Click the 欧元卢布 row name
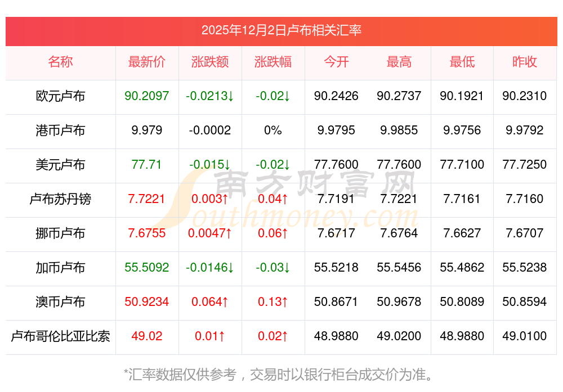Screen dimensions: 563x392 tap(60, 96)
